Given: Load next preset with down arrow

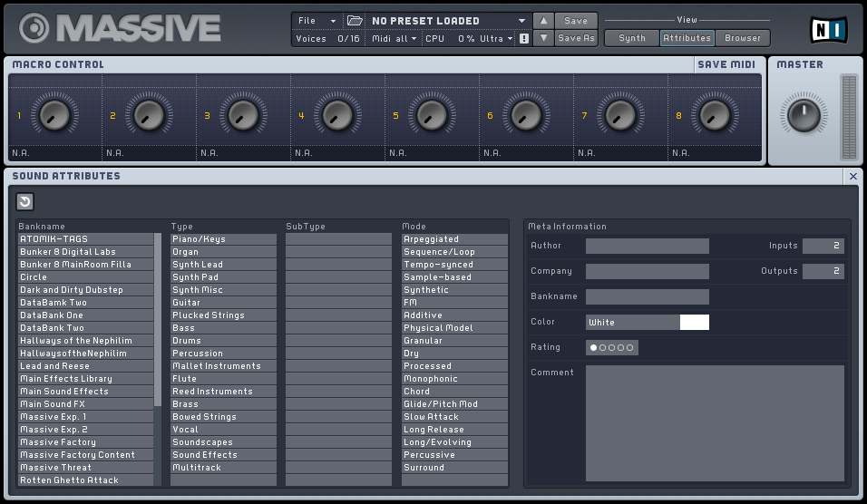Looking at the screenshot, I should pyautogui.click(x=543, y=38).
